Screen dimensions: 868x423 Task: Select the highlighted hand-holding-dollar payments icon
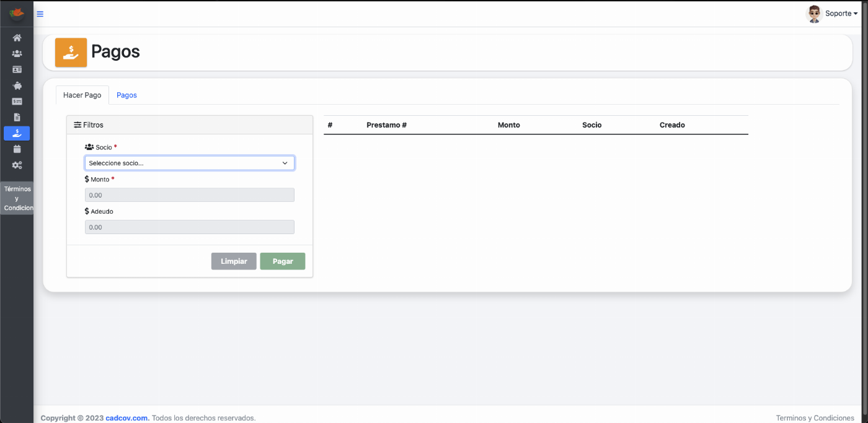[x=17, y=133]
